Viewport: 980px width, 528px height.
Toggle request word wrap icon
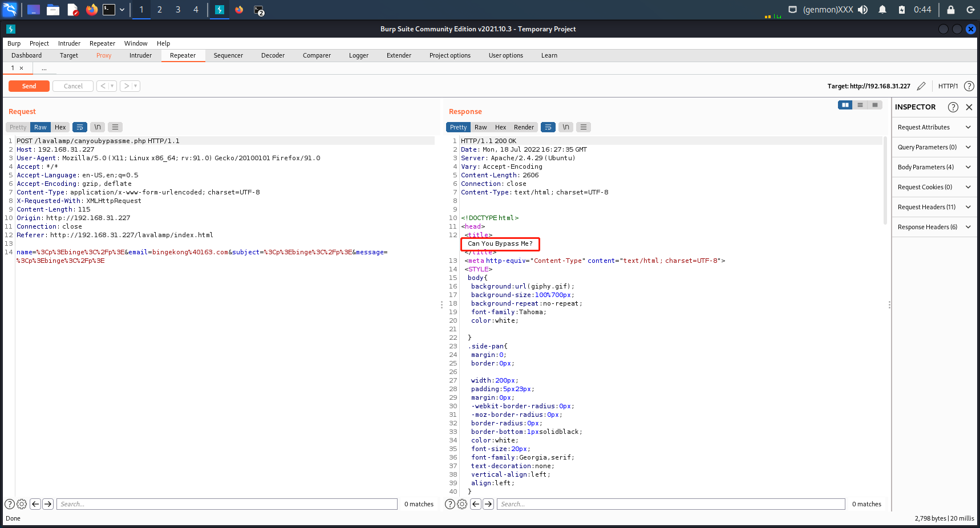[80, 127]
